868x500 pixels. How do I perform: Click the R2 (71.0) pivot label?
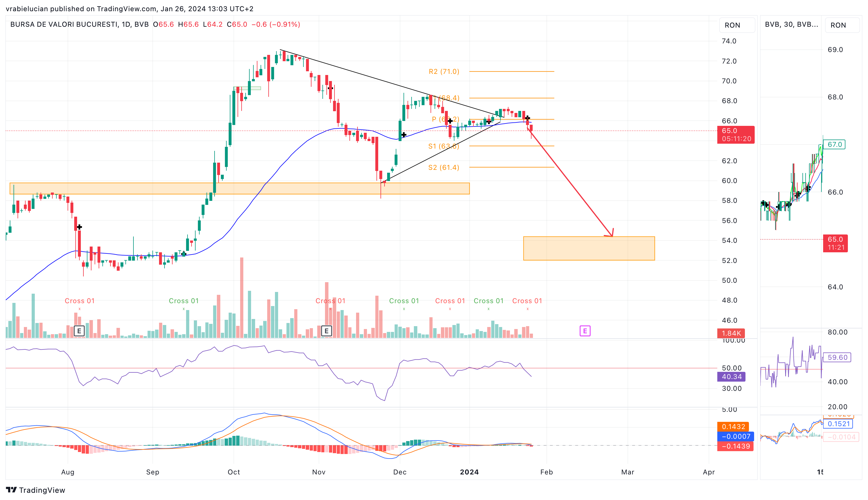click(444, 72)
